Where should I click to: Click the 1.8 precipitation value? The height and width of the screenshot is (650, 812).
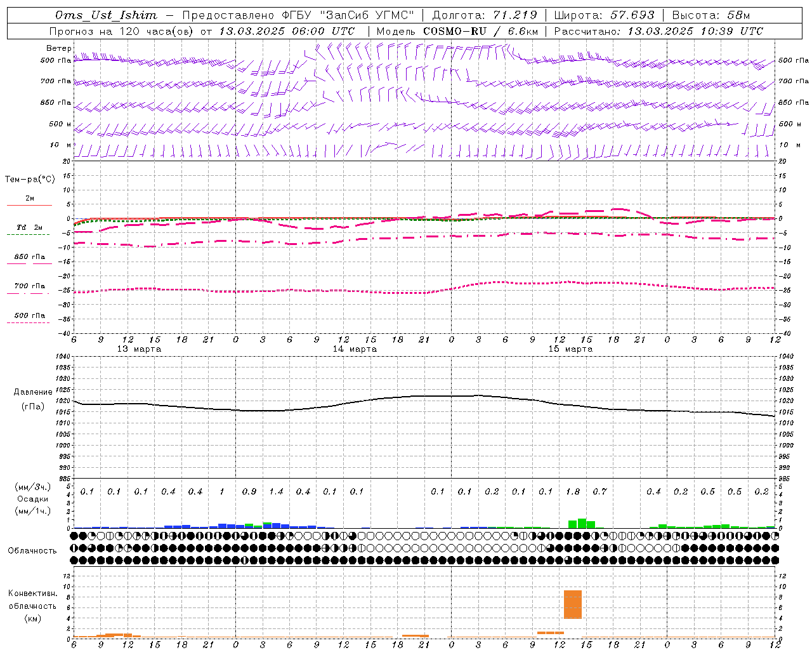(x=573, y=492)
